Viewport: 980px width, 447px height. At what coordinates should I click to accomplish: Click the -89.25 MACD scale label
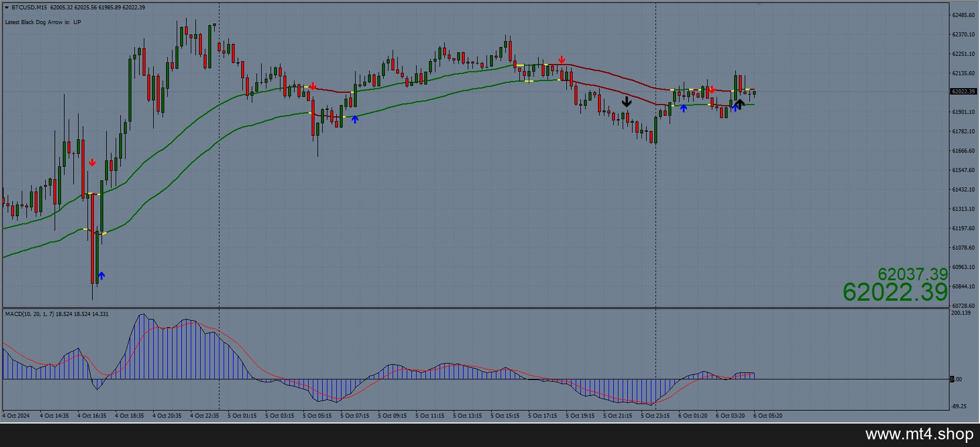960,406
